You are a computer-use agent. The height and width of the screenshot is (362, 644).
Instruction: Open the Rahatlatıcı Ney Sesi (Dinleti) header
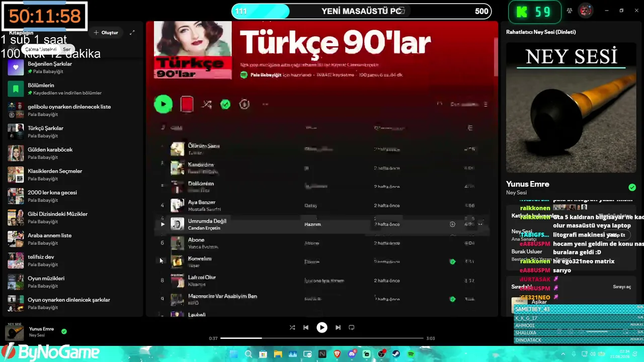point(541,32)
